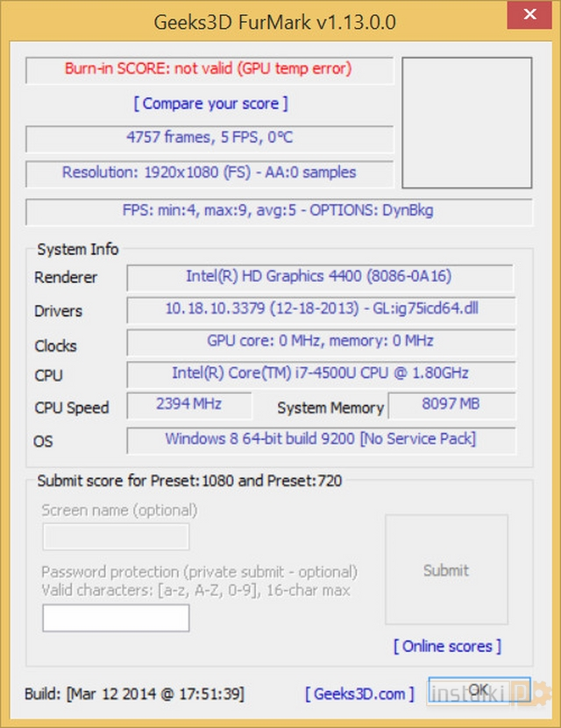This screenshot has width=561, height=728.
Task: Click the Drivers version field
Action: click(x=321, y=309)
